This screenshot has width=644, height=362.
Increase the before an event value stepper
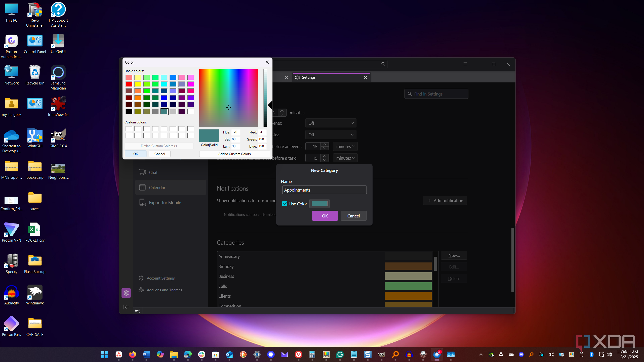[x=325, y=145]
